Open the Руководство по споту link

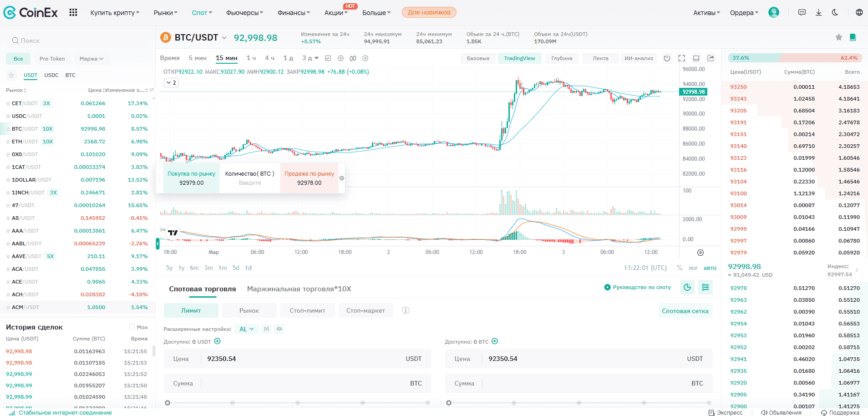pyautogui.click(x=637, y=287)
